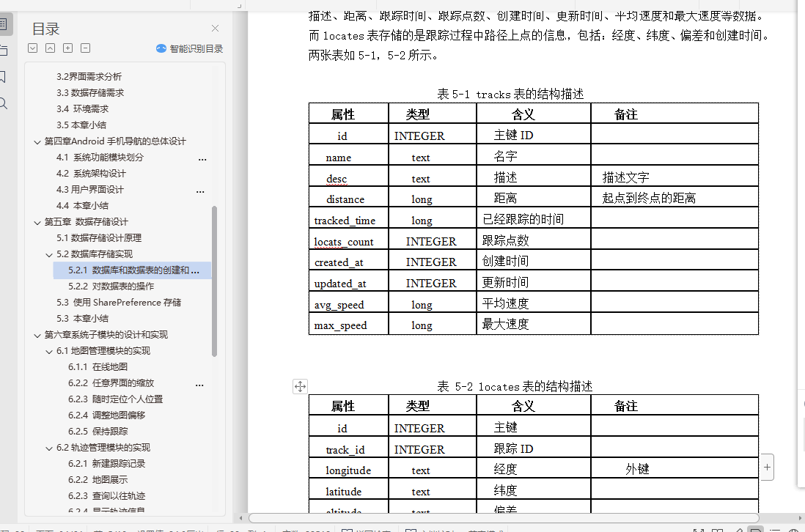Go to 5.2.2 对数据表的操作
The image size is (805, 532).
[111, 287]
